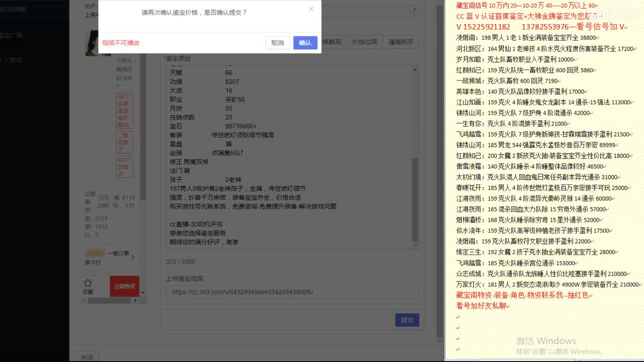Click the 期待您的满分好评，谢谢 line

[204, 242]
